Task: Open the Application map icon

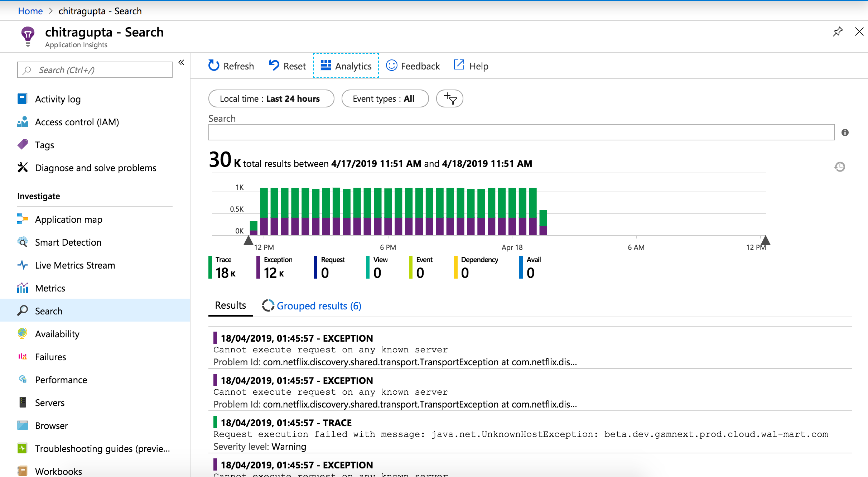Action: [x=23, y=219]
